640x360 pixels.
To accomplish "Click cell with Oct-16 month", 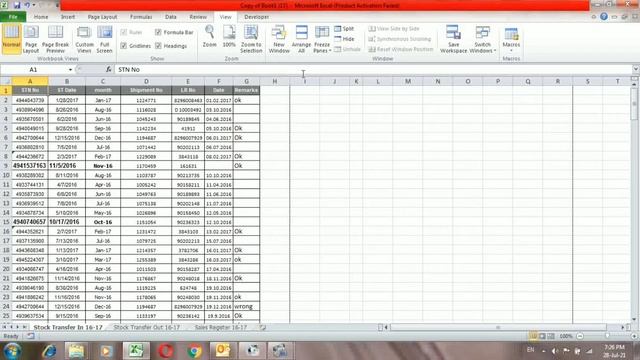I will [103, 222].
